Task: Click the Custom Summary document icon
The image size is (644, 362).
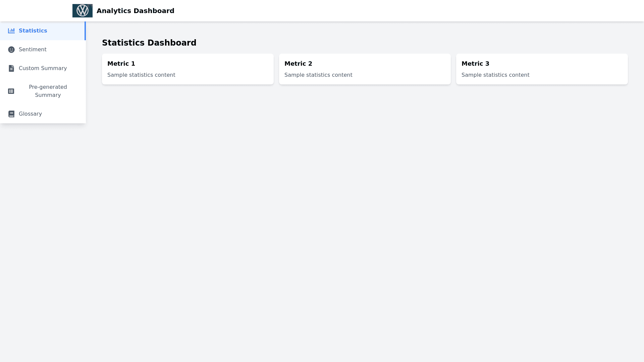Action: [11, 68]
